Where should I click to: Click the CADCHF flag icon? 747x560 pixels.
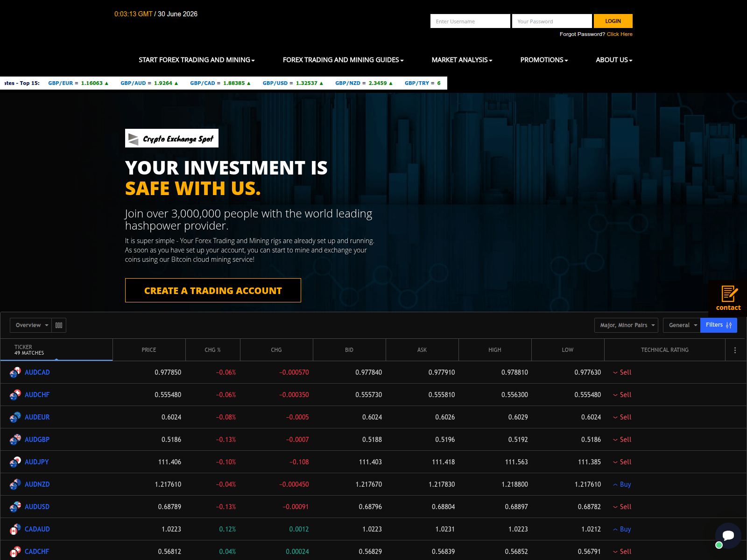tap(15, 552)
